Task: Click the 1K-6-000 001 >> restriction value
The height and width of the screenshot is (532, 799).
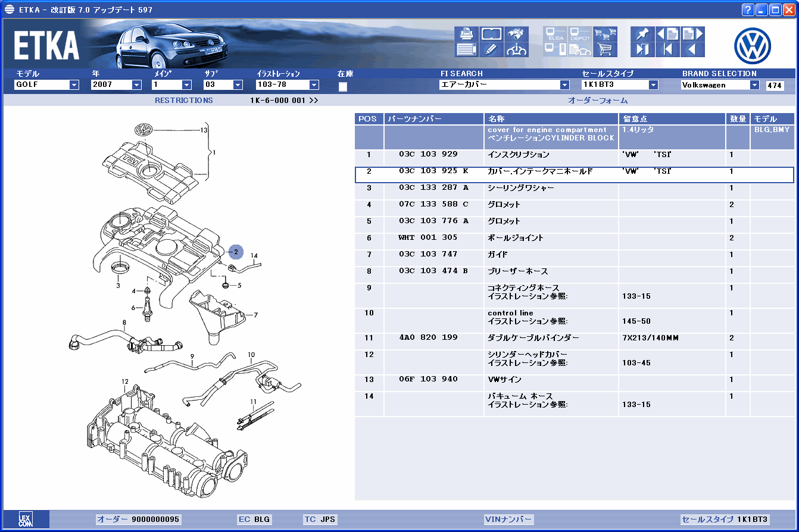Action: tap(285, 101)
